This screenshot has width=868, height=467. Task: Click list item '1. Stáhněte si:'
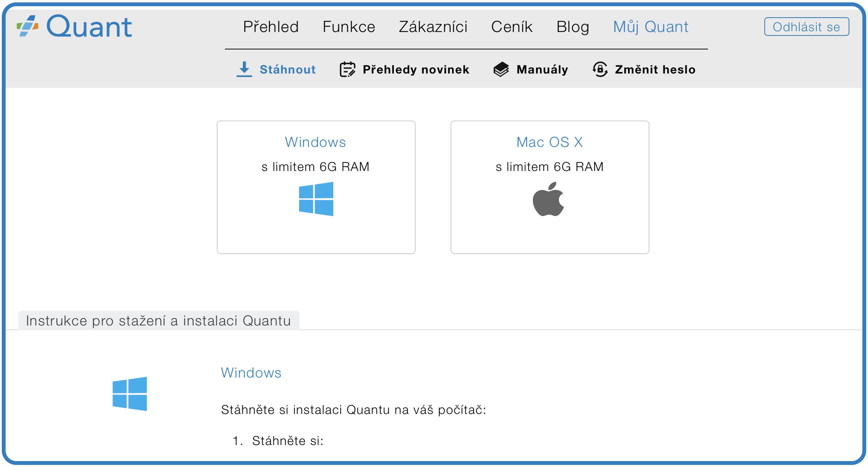coord(278,441)
